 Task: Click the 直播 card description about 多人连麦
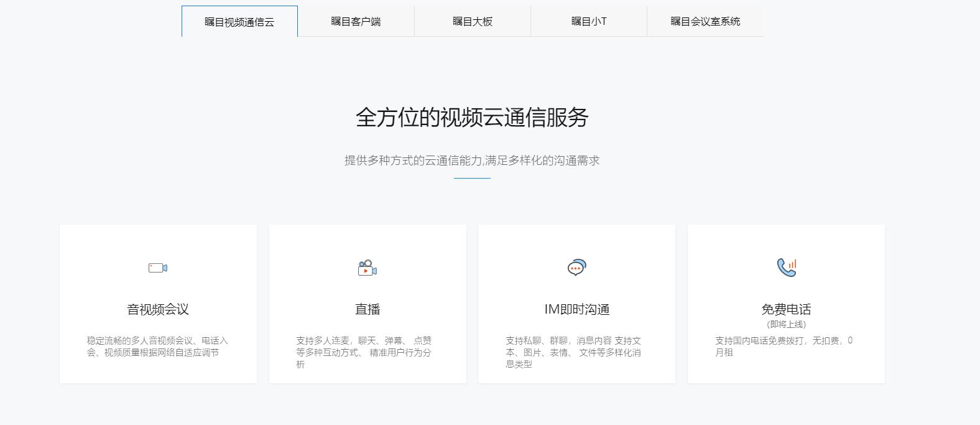[364, 352]
